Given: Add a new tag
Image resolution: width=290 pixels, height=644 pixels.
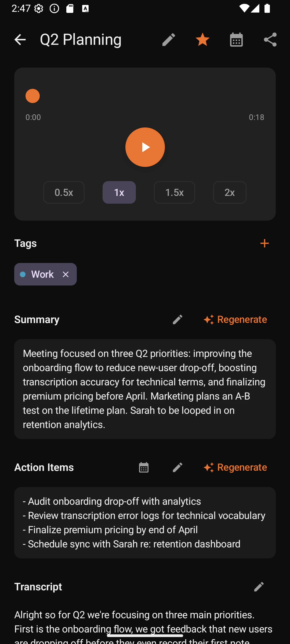Looking at the screenshot, I should (264, 243).
